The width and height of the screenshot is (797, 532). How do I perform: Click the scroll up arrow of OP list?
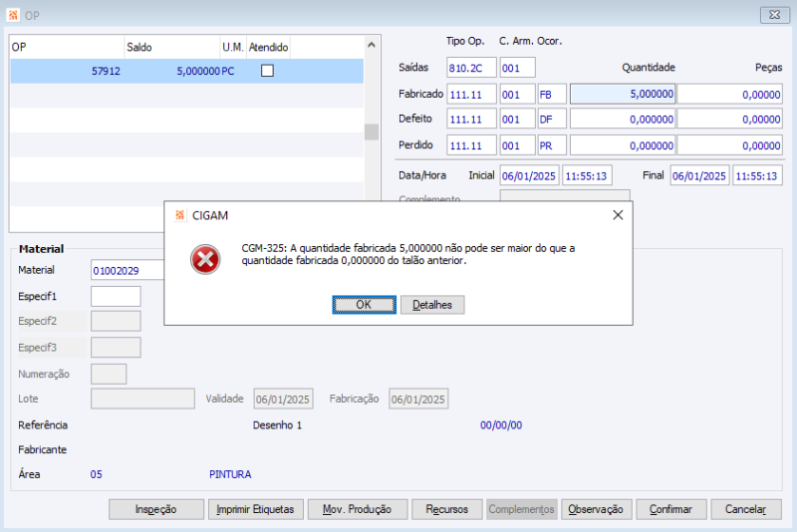(372, 45)
